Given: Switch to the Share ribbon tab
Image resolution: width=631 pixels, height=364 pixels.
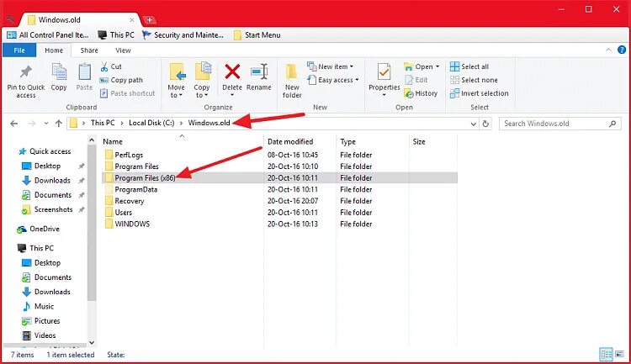Looking at the screenshot, I should pyautogui.click(x=89, y=50).
